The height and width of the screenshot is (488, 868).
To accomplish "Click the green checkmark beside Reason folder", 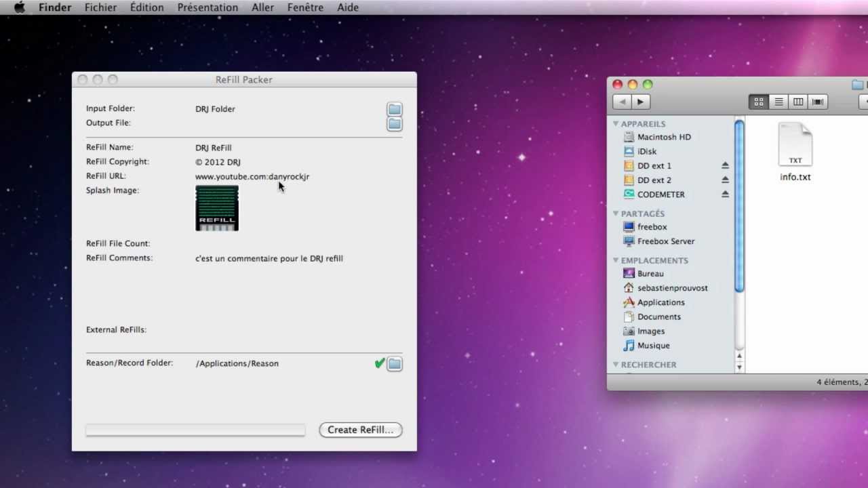I will tap(379, 363).
